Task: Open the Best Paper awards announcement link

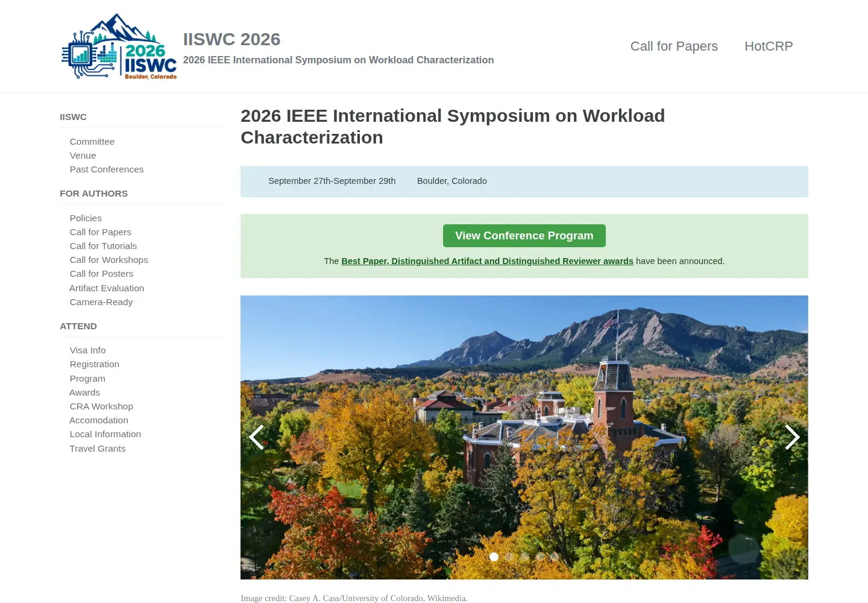Action: click(x=487, y=261)
